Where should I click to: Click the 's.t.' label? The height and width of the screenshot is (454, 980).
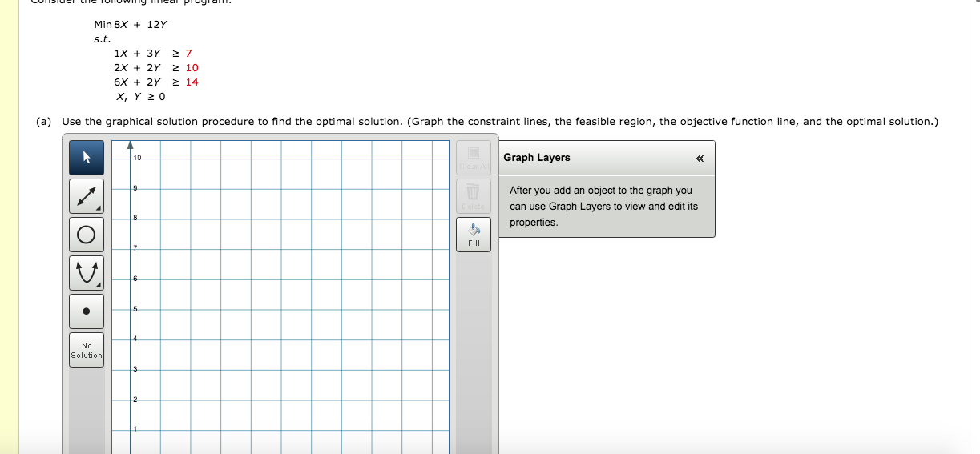[x=102, y=38]
